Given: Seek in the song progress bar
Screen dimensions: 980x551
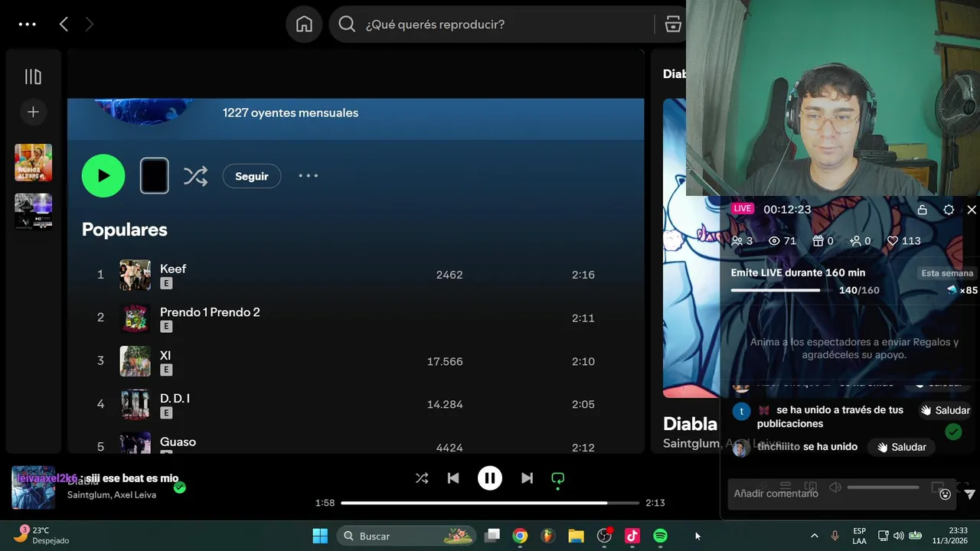Looking at the screenshot, I should (x=490, y=503).
